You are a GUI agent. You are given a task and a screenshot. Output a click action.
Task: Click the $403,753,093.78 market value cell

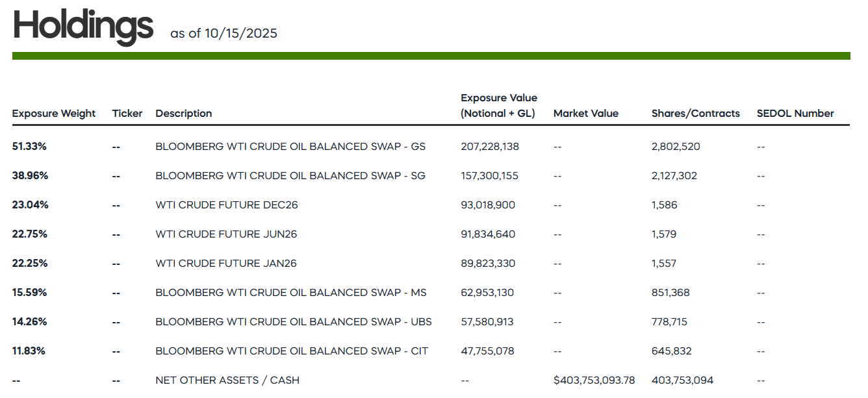click(594, 380)
